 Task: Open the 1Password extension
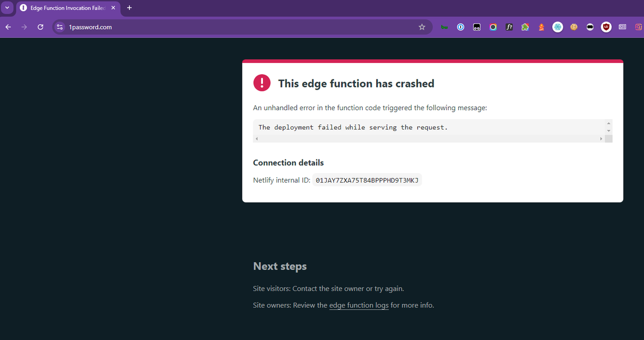pos(460,27)
